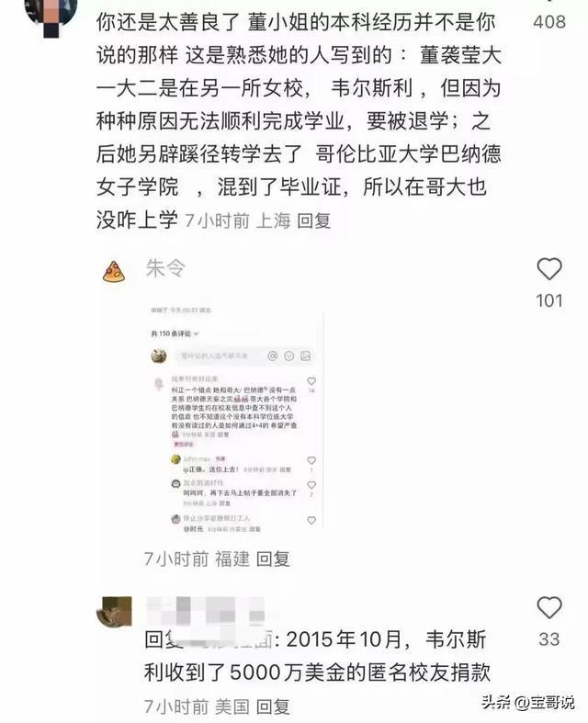The image size is (588, 723).
Task: Reply to the 美国 comment
Action: (x=273, y=706)
